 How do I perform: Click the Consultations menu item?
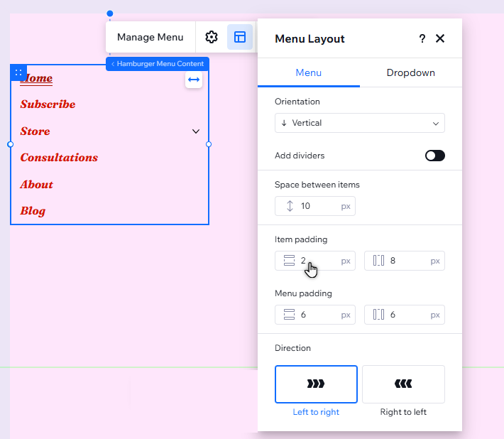59,158
